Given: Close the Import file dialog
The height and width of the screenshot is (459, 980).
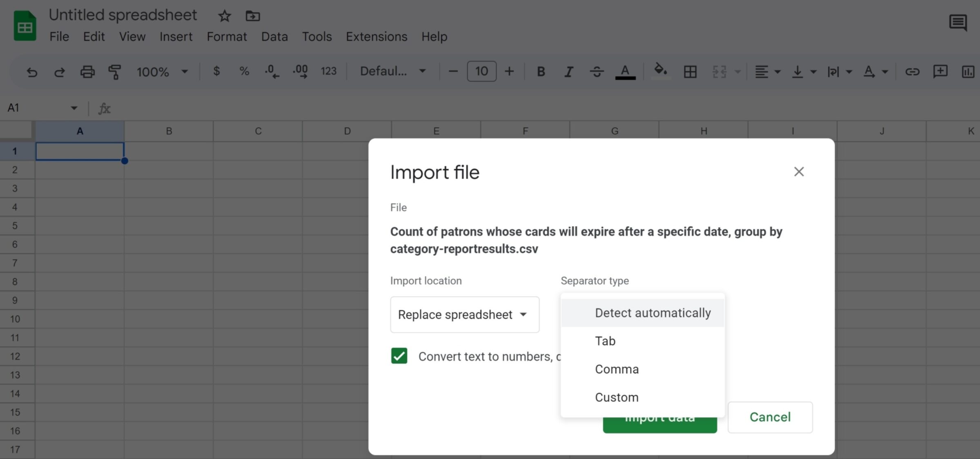Looking at the screenshot, I should pyautogui.click(x=799, y=172).
